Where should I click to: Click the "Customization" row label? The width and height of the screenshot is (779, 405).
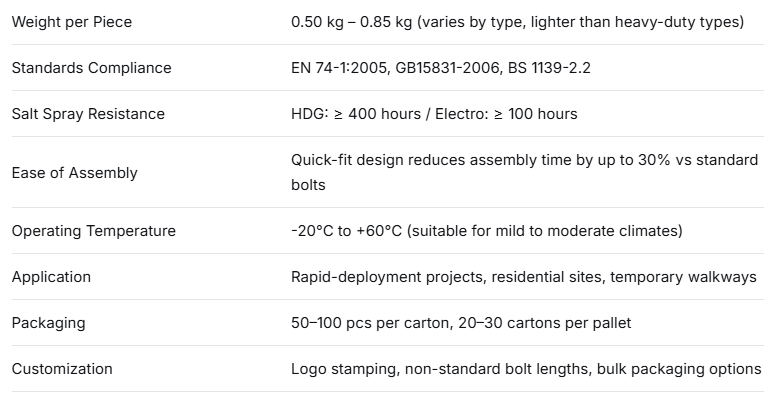[x=62, y=369]
